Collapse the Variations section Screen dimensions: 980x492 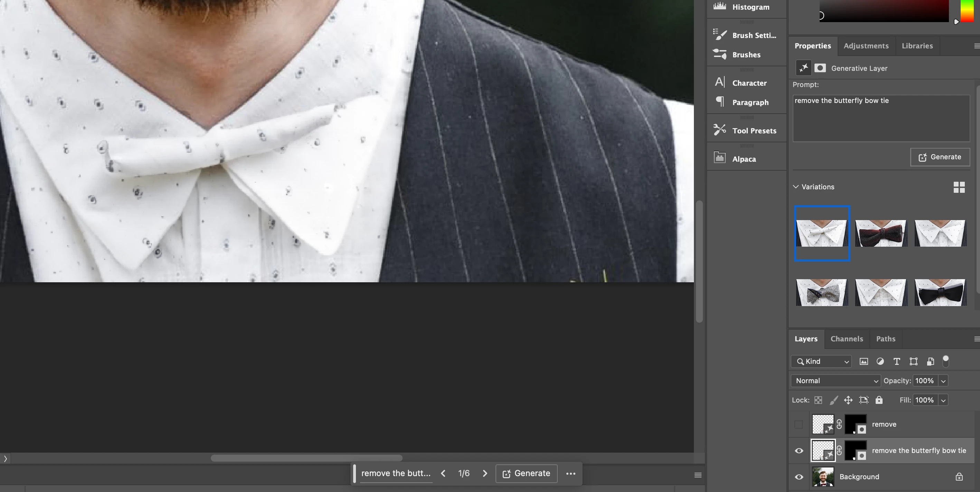pyautogui.click(x=795, y=187)
